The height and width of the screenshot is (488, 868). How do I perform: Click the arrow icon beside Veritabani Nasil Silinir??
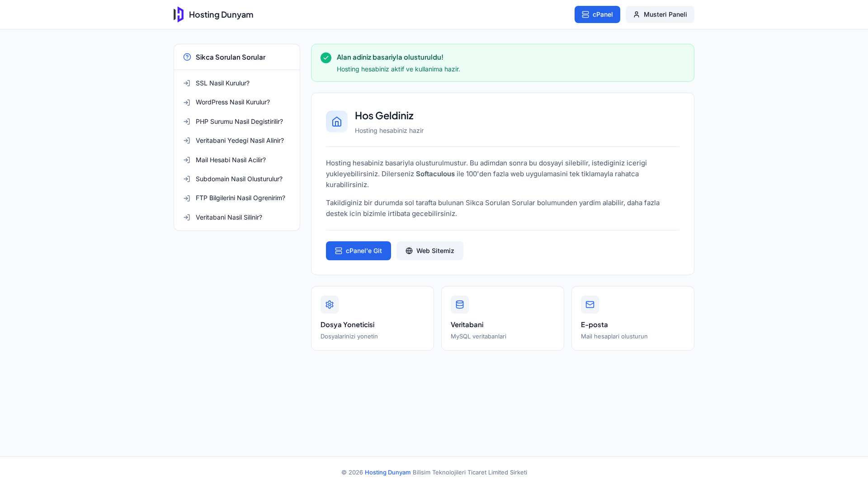(187, 217)
